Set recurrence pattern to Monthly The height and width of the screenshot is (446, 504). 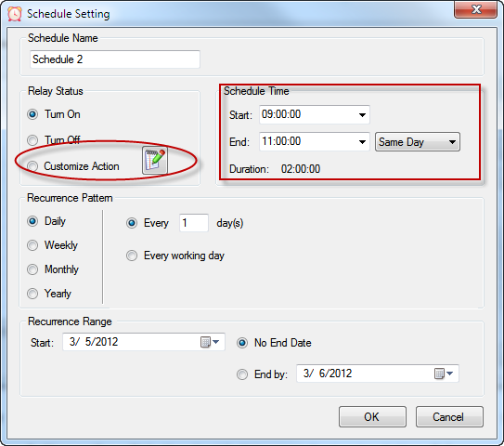32,269
